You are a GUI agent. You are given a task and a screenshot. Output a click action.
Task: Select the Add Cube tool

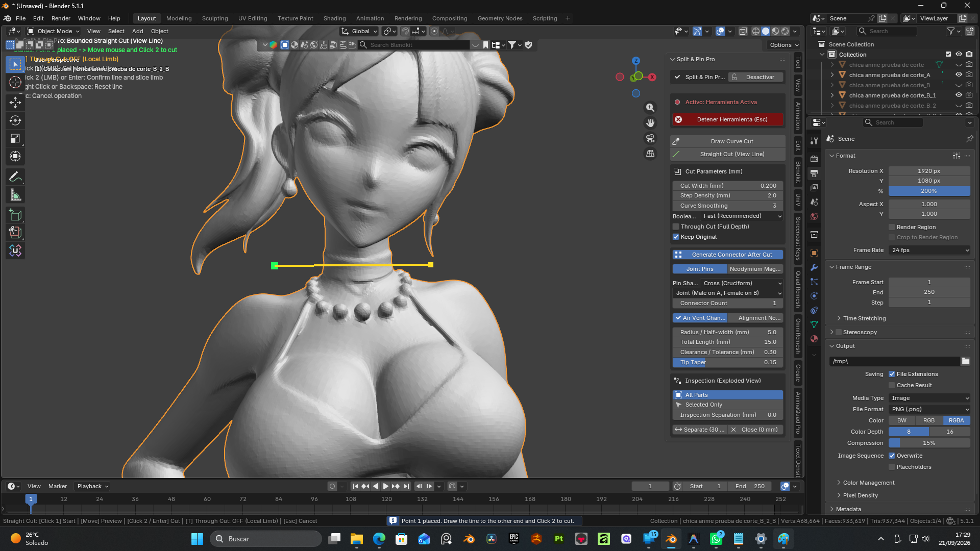tap(15, 215)
